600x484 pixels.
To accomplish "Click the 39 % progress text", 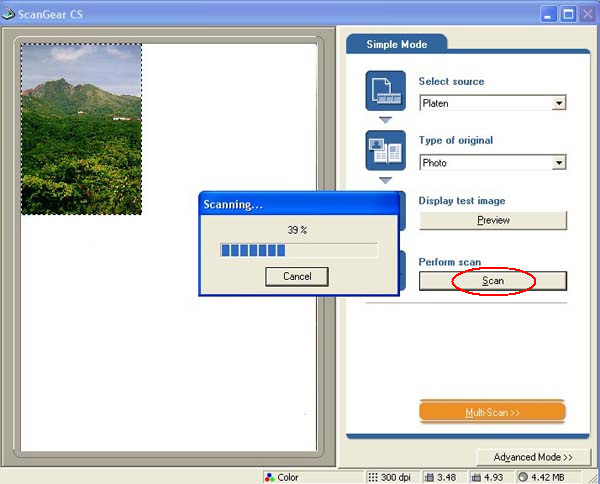I will [x=297, y=230].
